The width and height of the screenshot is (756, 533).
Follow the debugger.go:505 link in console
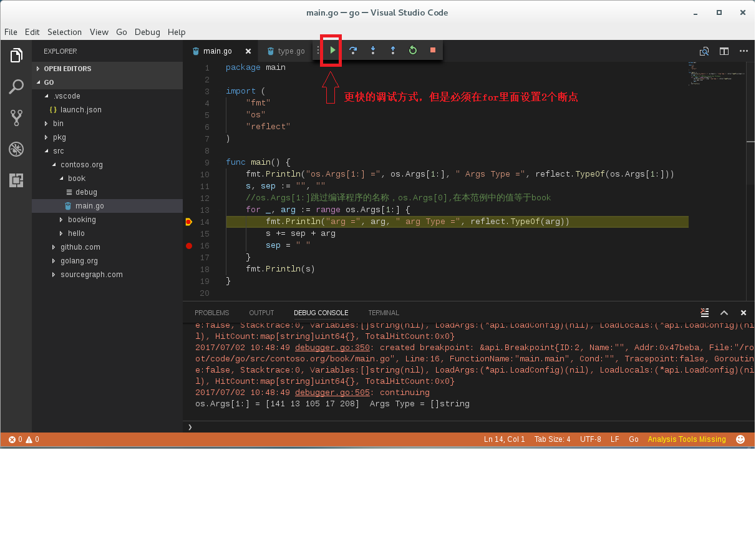(x=332, y=393)
